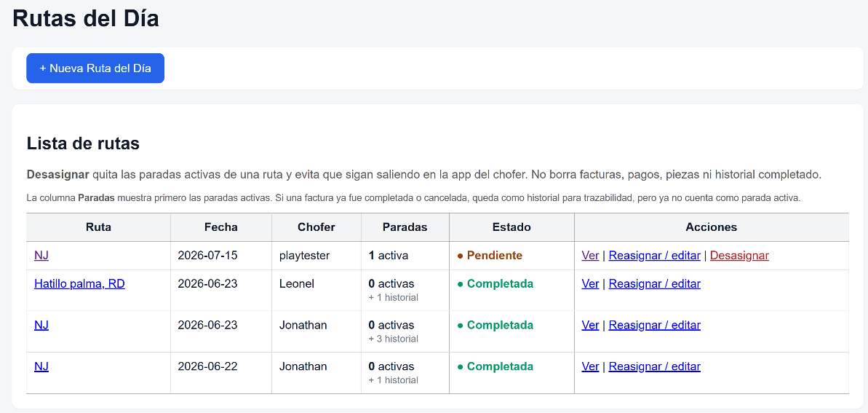The image size is (868, 413).
Task: Click the Nueva Ruta del Día button
Action: click(x=95, y=68)
